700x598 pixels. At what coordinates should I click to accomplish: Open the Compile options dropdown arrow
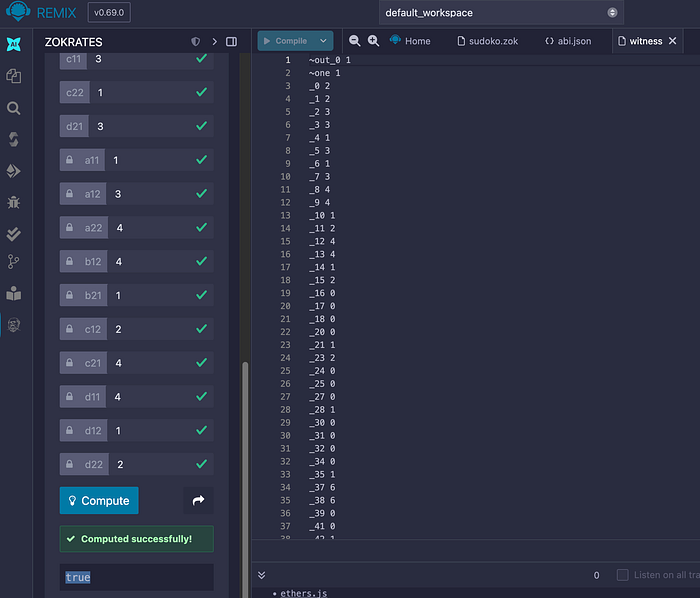[323, 41]
